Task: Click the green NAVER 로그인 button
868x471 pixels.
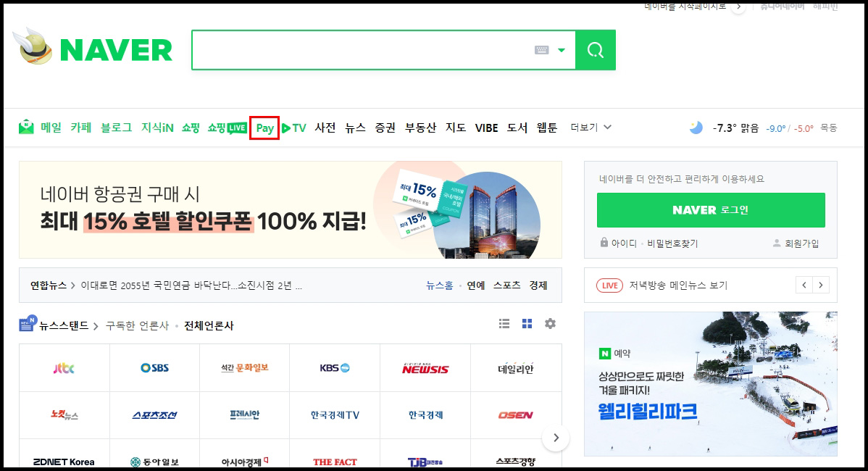Action: (711, 210)
